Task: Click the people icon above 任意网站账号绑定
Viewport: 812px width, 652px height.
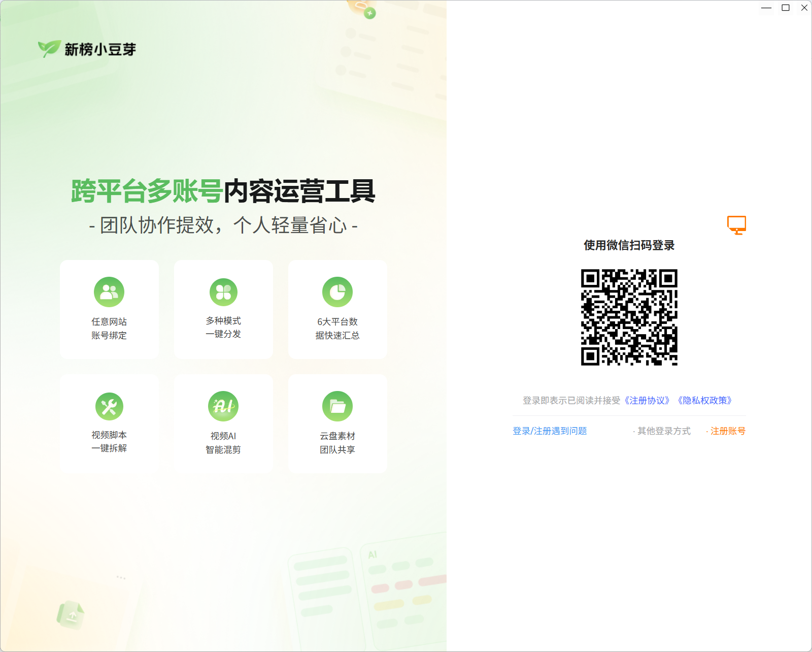Action: [109, 291]
